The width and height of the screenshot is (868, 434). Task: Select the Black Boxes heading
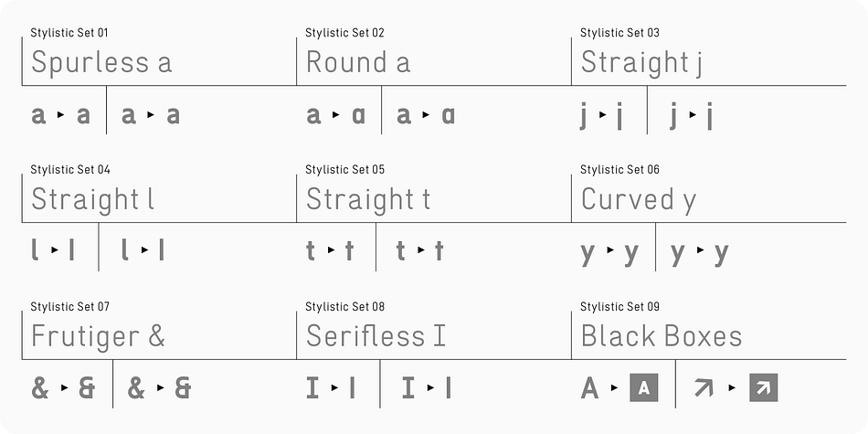662,336
